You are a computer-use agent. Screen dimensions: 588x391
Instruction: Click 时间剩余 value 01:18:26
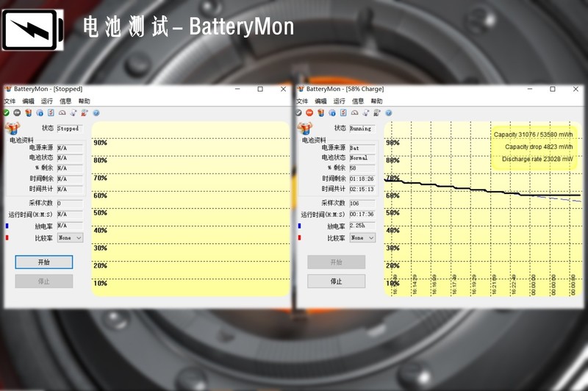[x=362, y=179]
